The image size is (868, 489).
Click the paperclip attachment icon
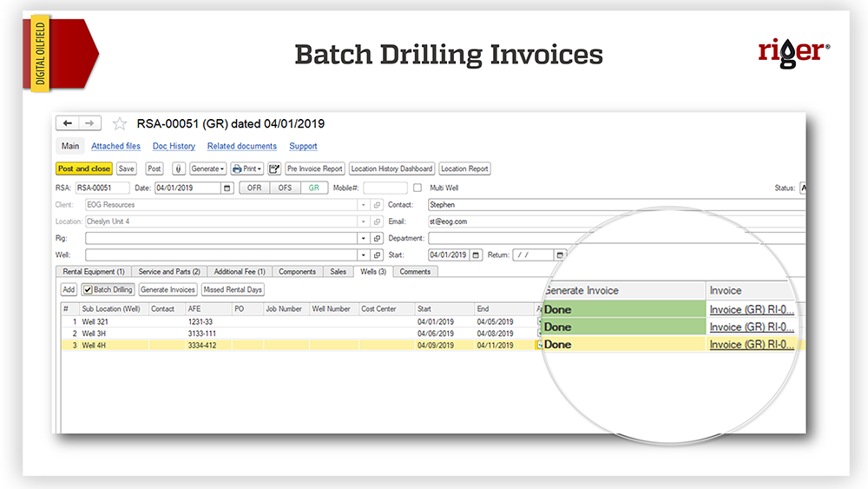(x=178, y=169)
